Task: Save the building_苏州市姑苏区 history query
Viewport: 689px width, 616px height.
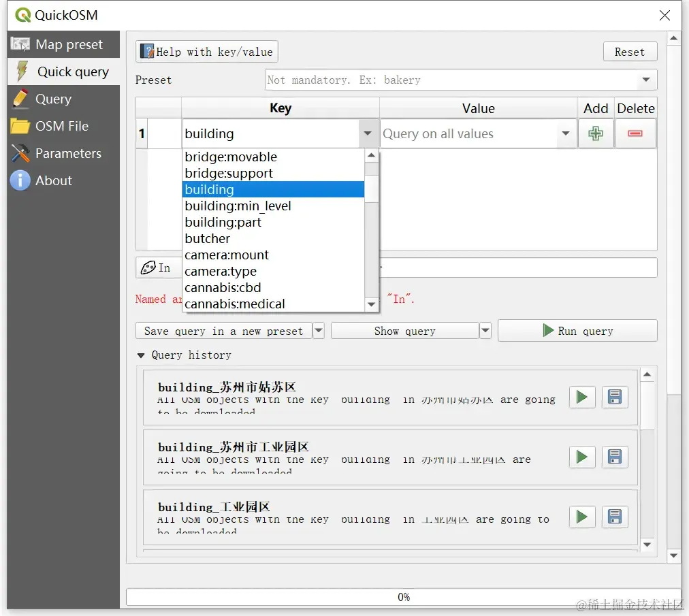Action: [x=615, y=398]
